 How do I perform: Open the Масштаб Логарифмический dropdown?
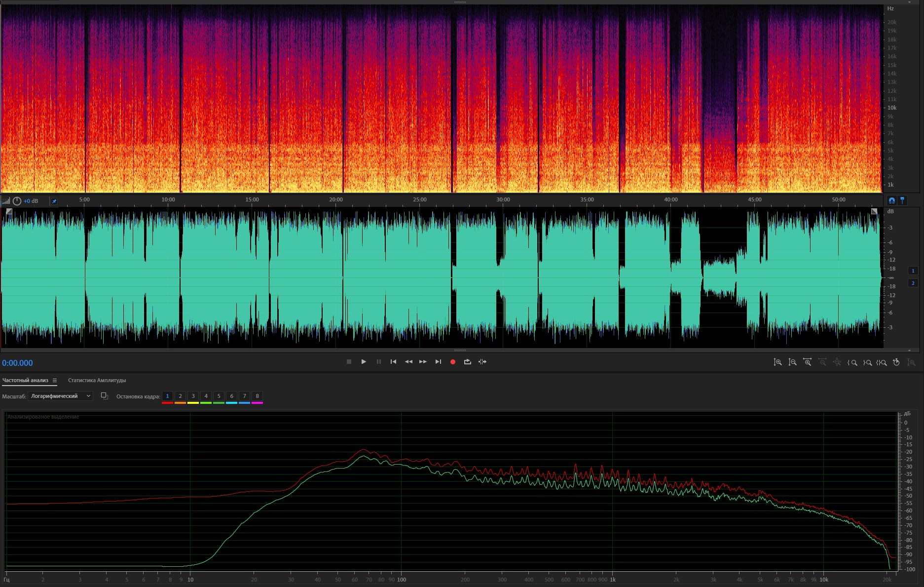60,396
